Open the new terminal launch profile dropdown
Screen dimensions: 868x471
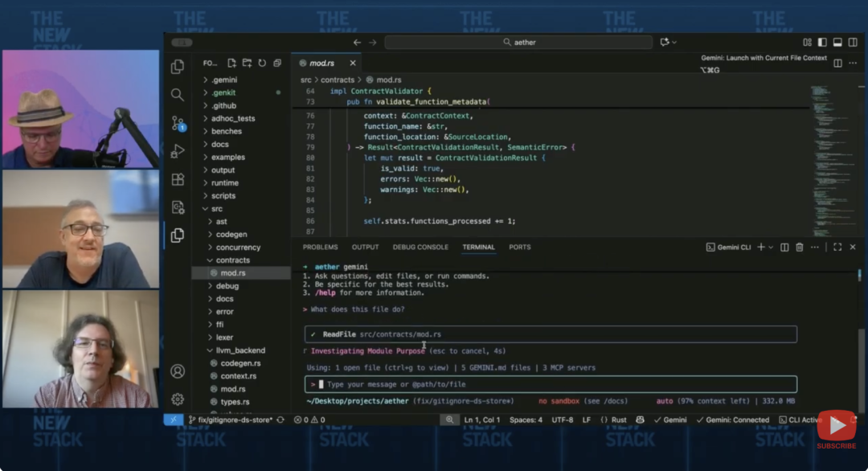coord(771,248)
